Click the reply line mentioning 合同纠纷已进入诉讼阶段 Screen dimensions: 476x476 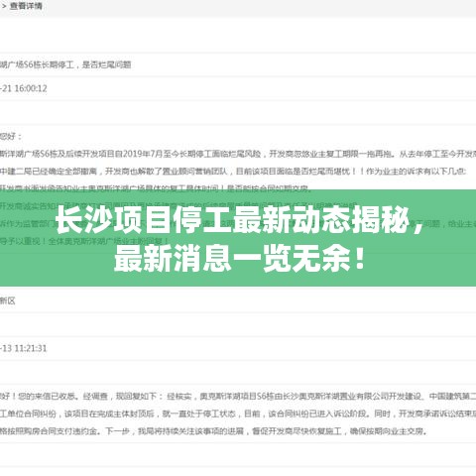click(238, 414)
